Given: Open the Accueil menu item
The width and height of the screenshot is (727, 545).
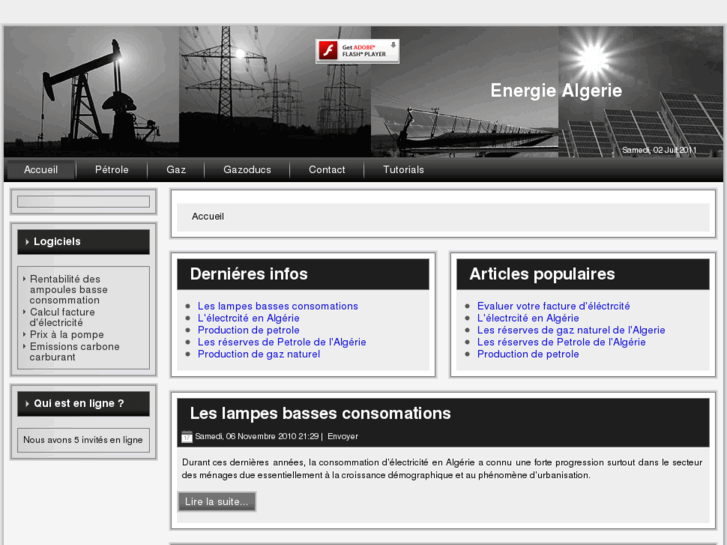Looking at the screenshot, I should click(41, 170).
